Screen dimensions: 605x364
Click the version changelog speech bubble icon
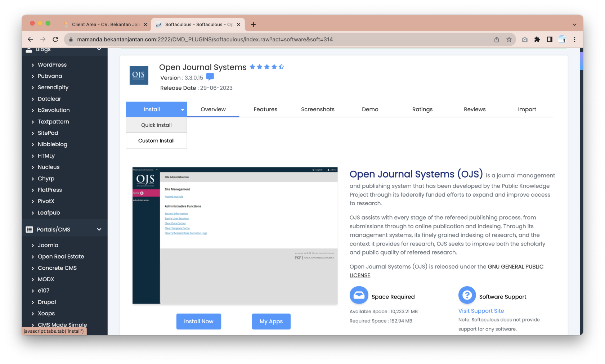210,77
